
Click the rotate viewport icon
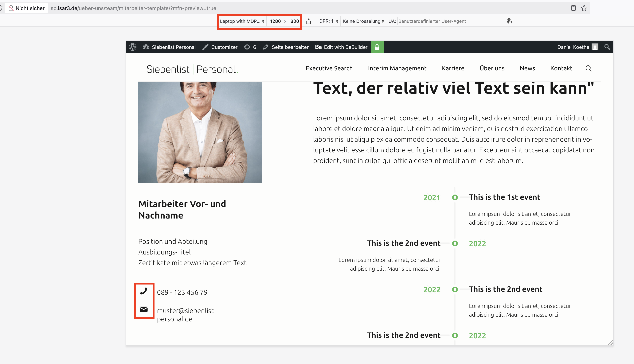[x=308, y=21]
